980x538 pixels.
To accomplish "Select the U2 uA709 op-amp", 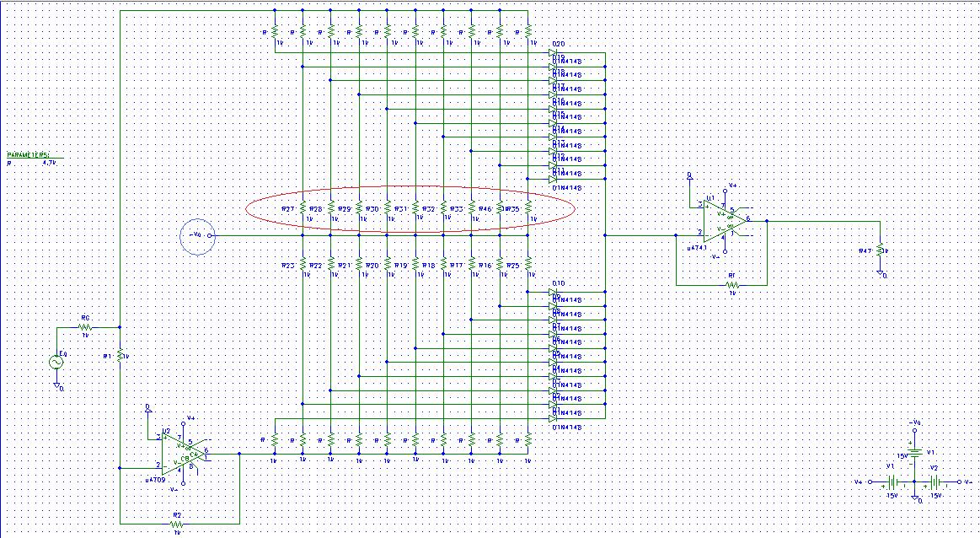I will click(x=182, y=454).
